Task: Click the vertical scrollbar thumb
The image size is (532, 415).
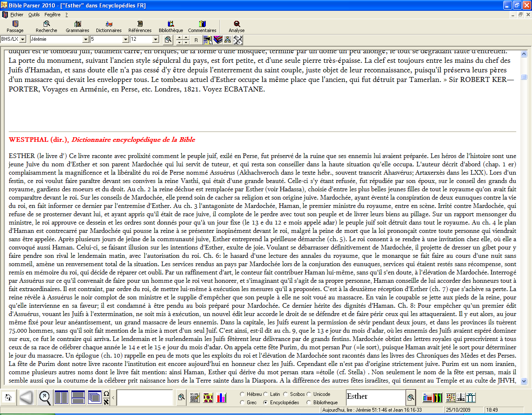Action: [x=524, y=77]
